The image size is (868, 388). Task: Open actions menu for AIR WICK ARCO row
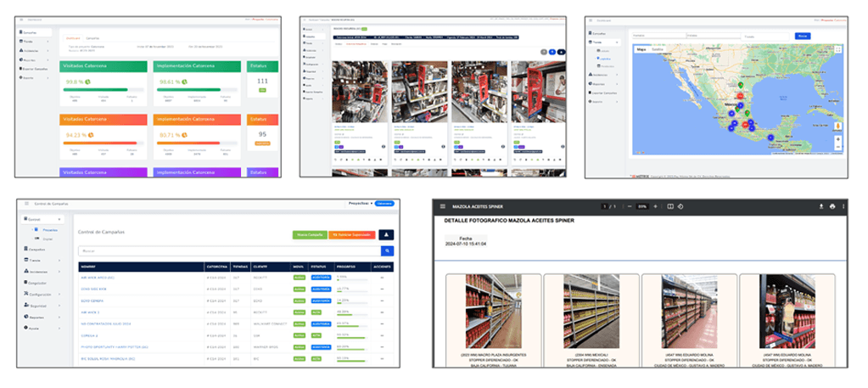382,277
